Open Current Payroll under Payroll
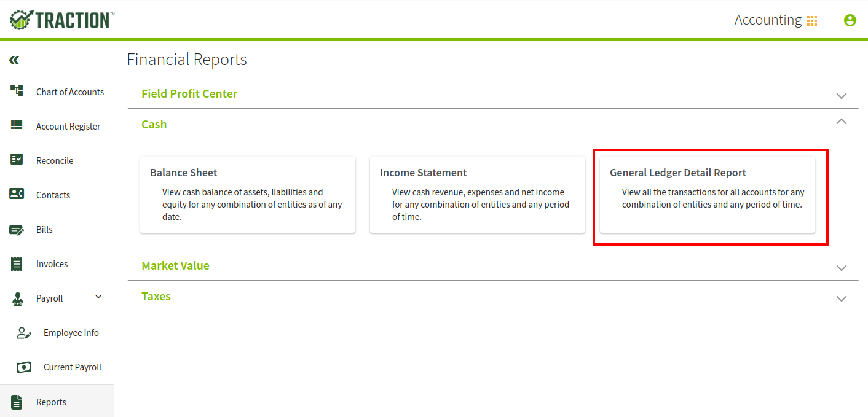The width and height of the screenshot is (868, 417). (x=73, y=367)
